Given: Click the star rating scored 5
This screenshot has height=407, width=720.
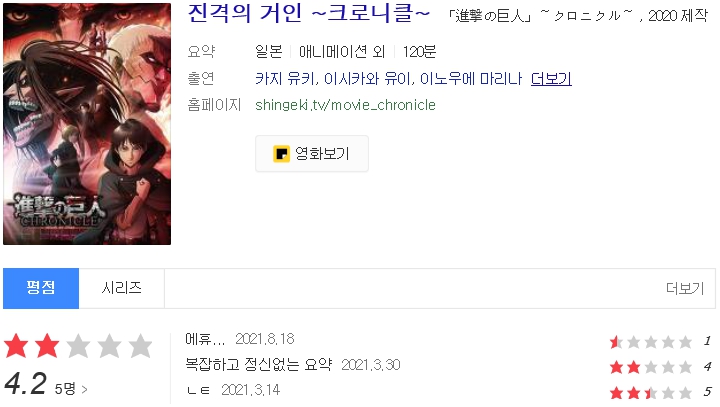Looking at the screenshot, I should tap(651, 393).
